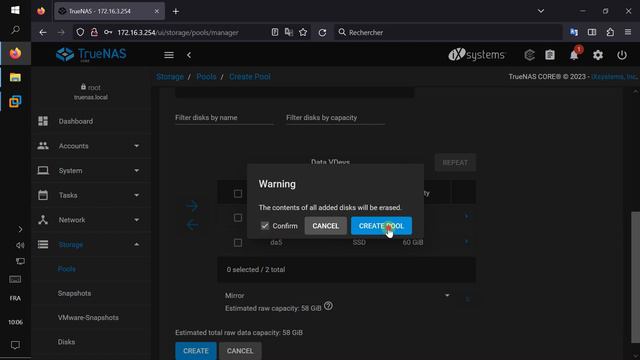Click Firefox icon in the taskbar

click(16, 53)
